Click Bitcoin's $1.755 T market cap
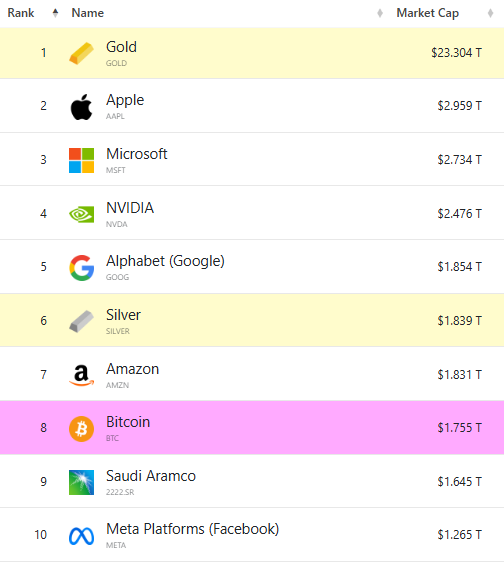Screen dimensions: 504x570 point(460,428)
